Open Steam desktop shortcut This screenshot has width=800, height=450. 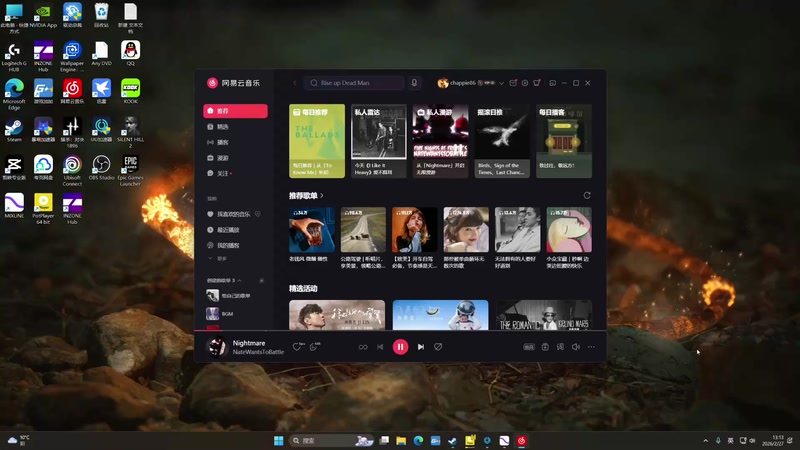[14, 130]
